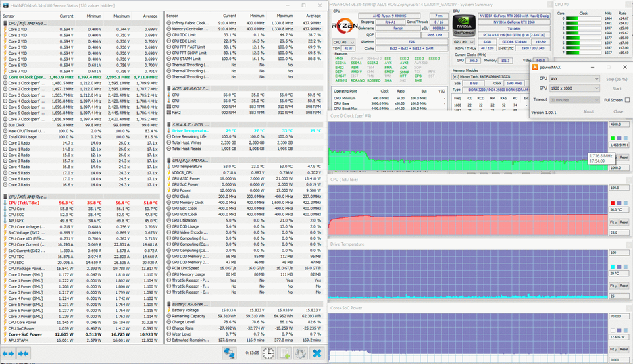The width and height of the screenshot is (633, 364).
Task: Click the icon beside Total Host Writes
Action: pos(169,142)
